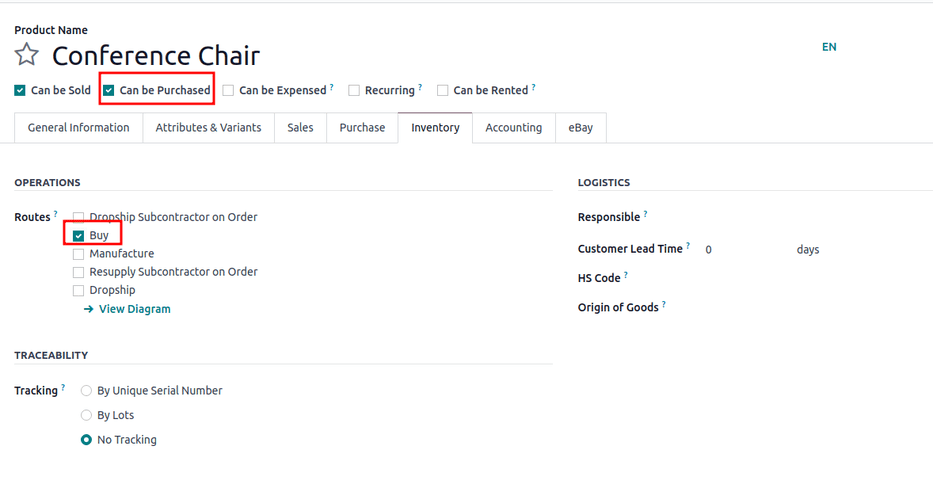The height and width of the screenshot is (488, 933).
Task: Uncheck the Can be Purchased checkbox
Action: pyautogui.click(x=109, y=90)
